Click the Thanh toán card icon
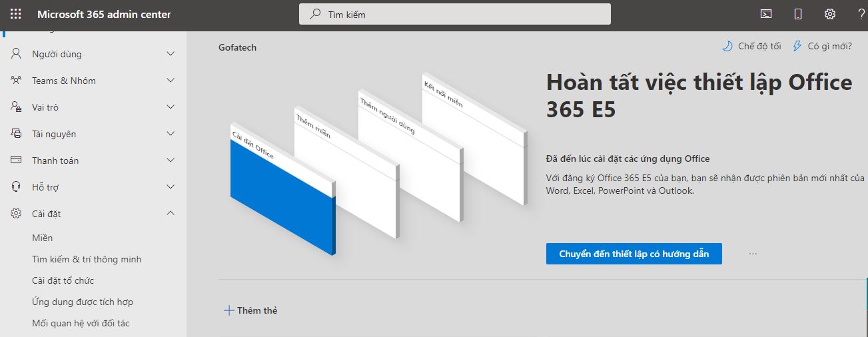Image resolution: width=868 pixels, height=337 pixels. tap(17, 161)
